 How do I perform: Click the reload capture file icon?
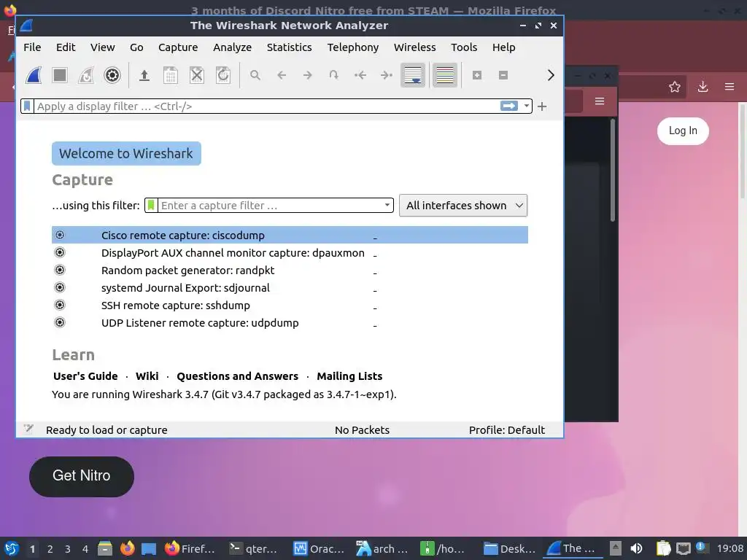[223, 75]
